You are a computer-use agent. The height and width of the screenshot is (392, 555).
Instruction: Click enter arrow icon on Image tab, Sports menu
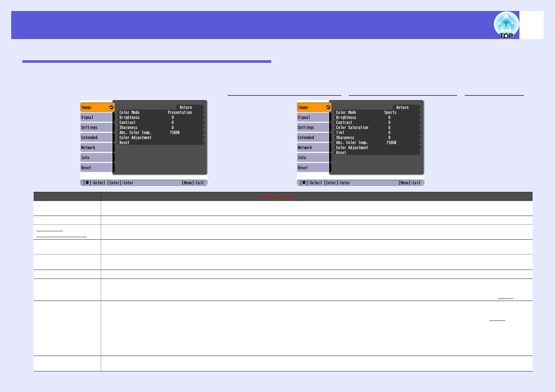[x=328, y=107]
